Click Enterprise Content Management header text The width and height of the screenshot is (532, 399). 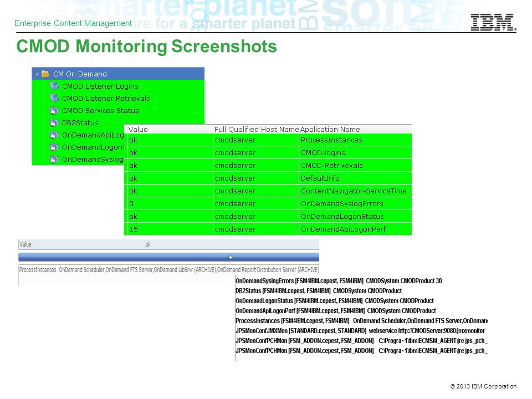(73, 23)
